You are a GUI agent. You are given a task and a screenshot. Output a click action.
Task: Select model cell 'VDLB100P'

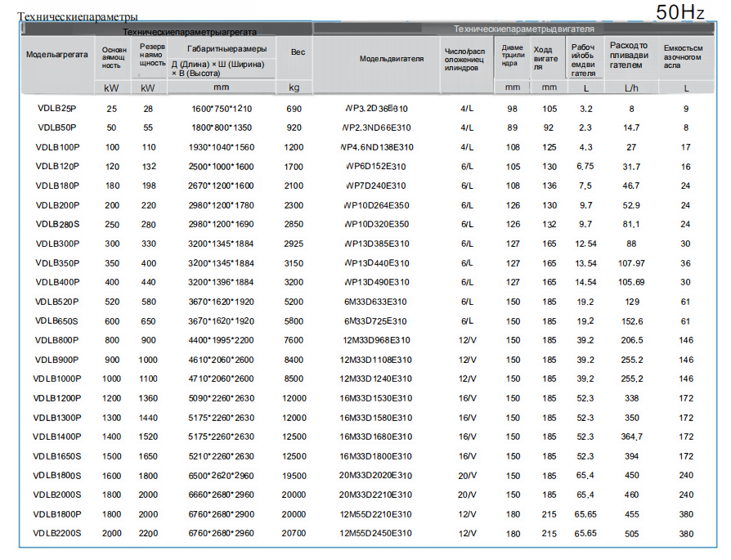point(57,147)
